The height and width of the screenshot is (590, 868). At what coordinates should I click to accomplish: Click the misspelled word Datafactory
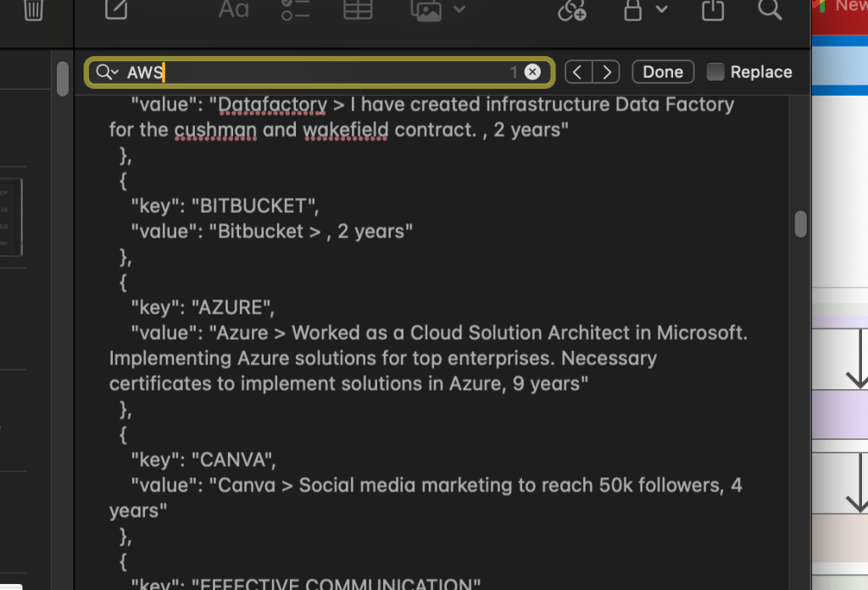tap(272, 104)
